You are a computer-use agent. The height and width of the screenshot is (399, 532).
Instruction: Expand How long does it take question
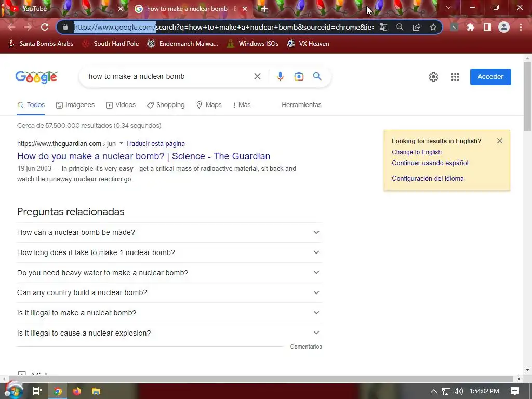click(x=169, y=252)
